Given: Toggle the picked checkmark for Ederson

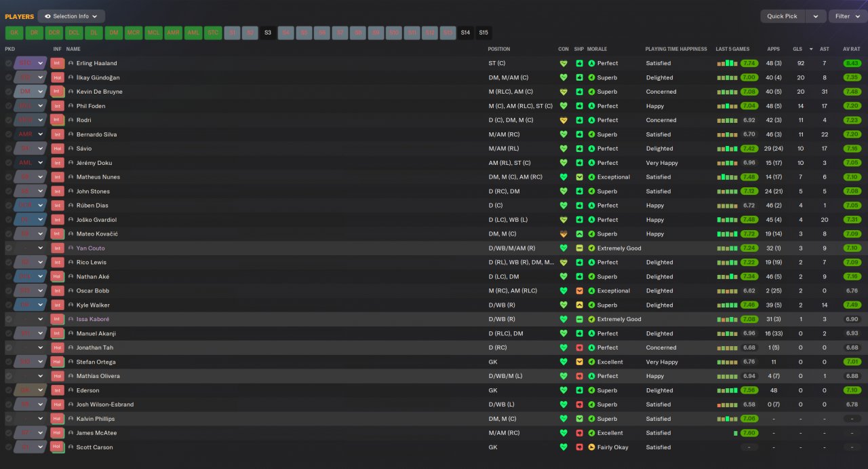Looking at the screenshot, I should click(9, 390).
